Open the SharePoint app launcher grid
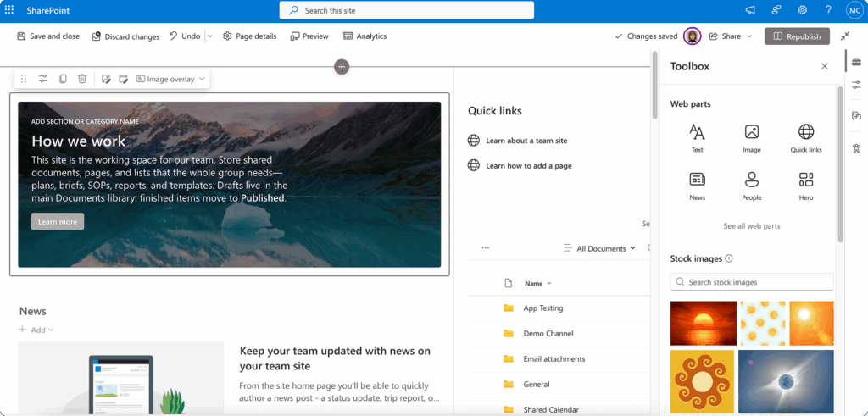Image resolution: width=868 pixels, height=416 pixels. 10,10
